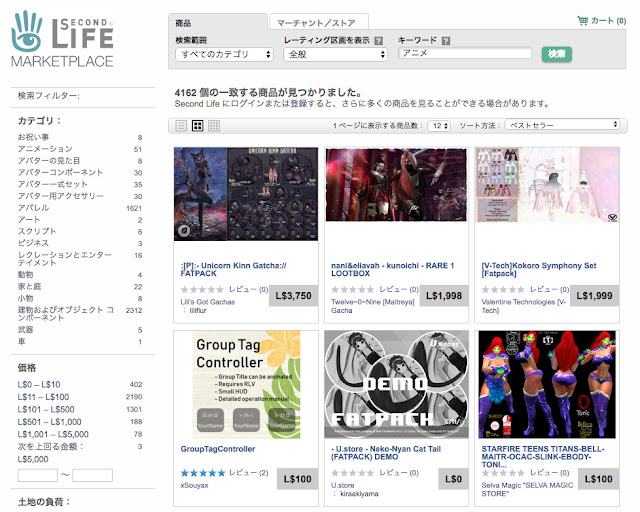Open kunoichi RARE 1 LOOTBOX thumbnail
Screen dimensions: 640x512
pyautogui.click(x=396, y=185)
